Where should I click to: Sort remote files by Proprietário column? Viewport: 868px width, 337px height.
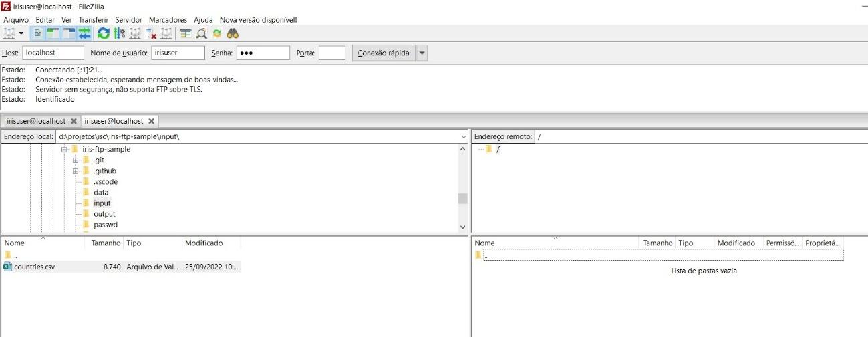[823, 243]
